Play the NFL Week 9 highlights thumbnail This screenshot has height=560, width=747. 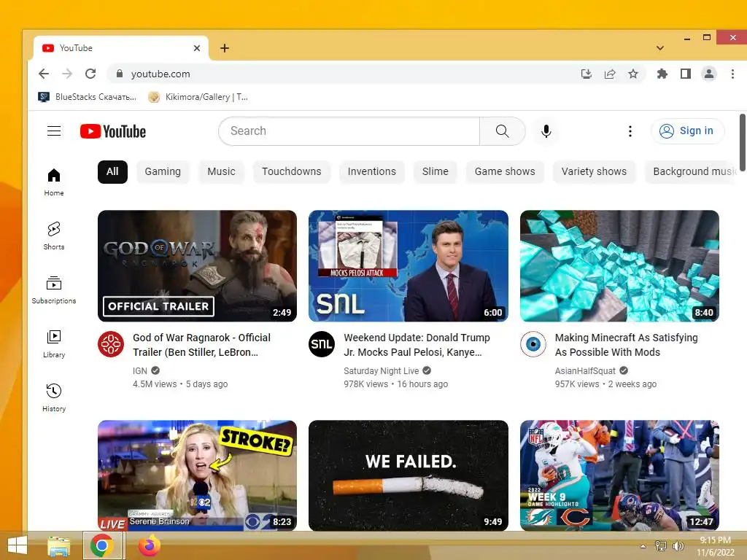tap(619, 475)
